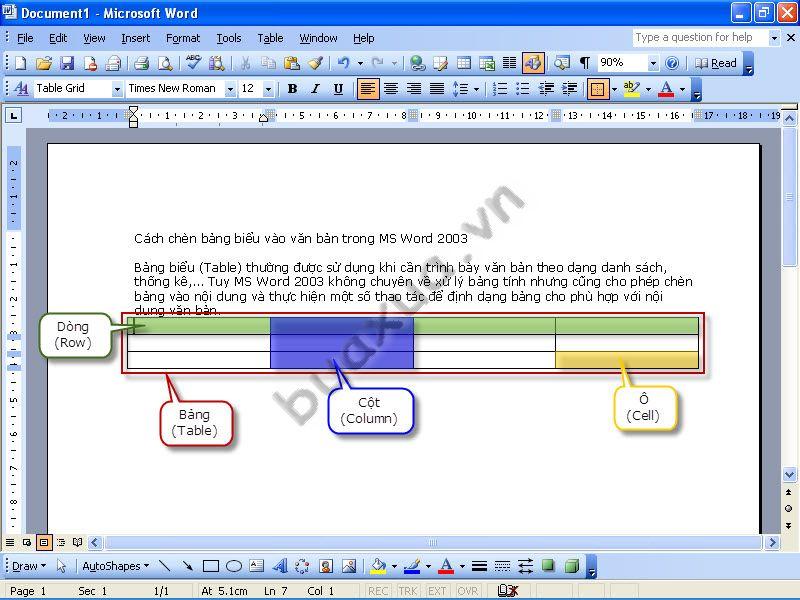Open the Insert Table grid icon
This screenshot has width=800, height=600.
tap(464, 63)
